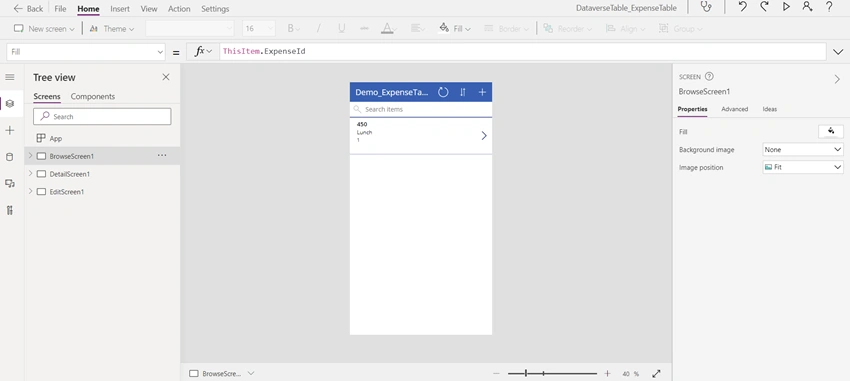Open Tree view layers icon

pos(10,104)
